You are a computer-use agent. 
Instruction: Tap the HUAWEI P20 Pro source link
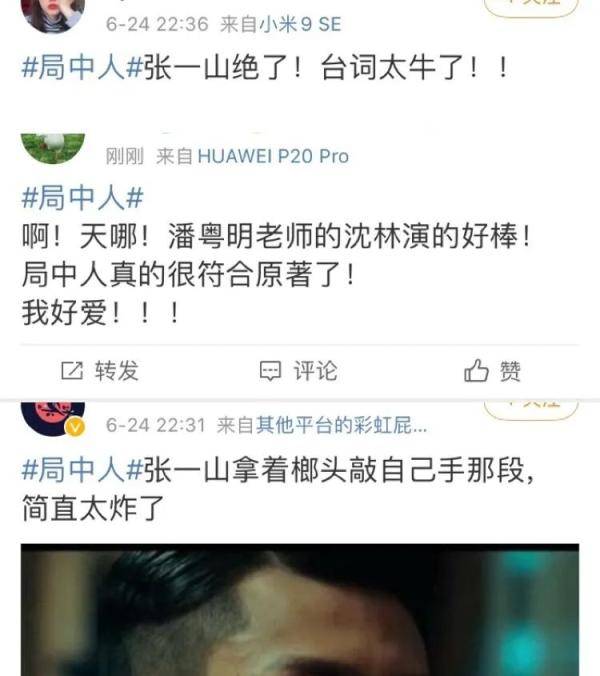coord(273,156)
